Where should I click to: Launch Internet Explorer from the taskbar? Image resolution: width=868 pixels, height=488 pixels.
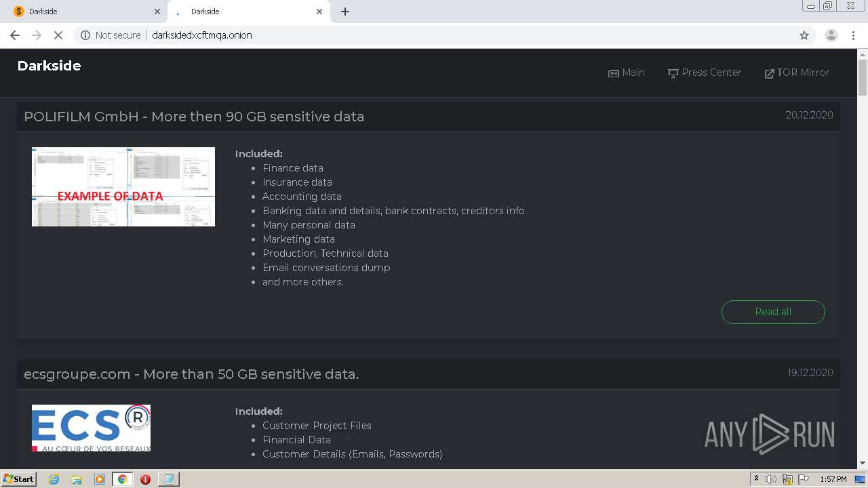[x=54, y=479]
